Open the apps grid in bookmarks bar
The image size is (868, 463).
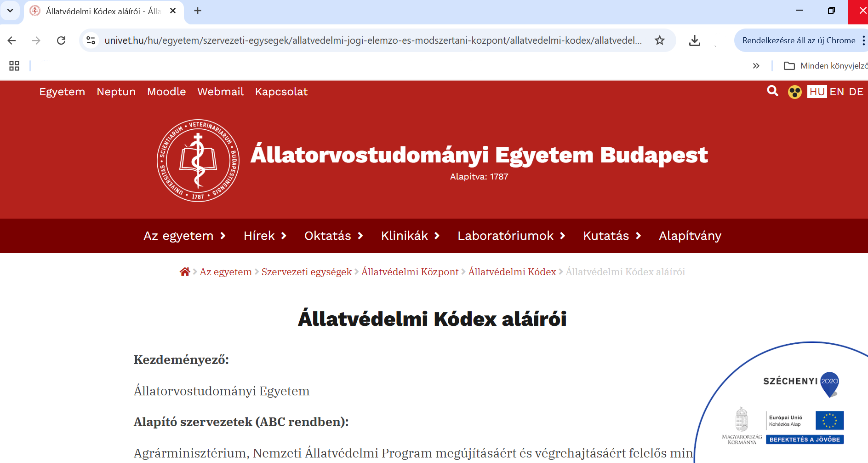click(x=14, y=66)
